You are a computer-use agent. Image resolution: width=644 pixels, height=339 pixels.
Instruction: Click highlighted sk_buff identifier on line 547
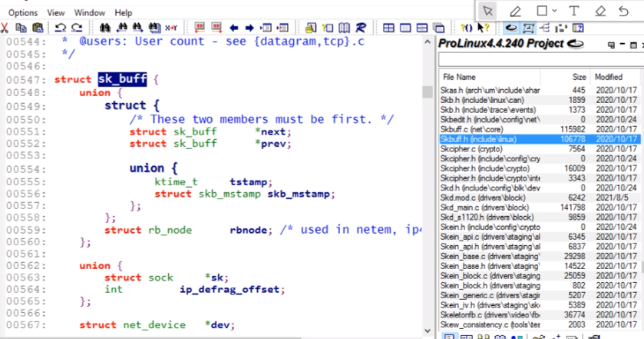[122, 79]
